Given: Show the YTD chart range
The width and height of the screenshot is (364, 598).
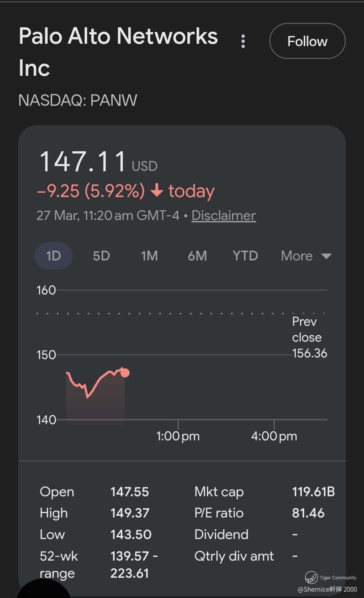Looking at the screenshot, I should point(245,256).
